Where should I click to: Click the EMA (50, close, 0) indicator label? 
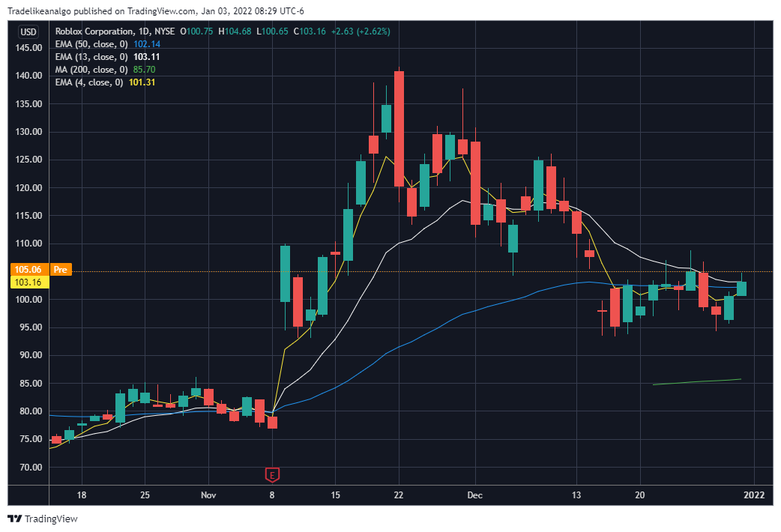[x=91, y=44]
